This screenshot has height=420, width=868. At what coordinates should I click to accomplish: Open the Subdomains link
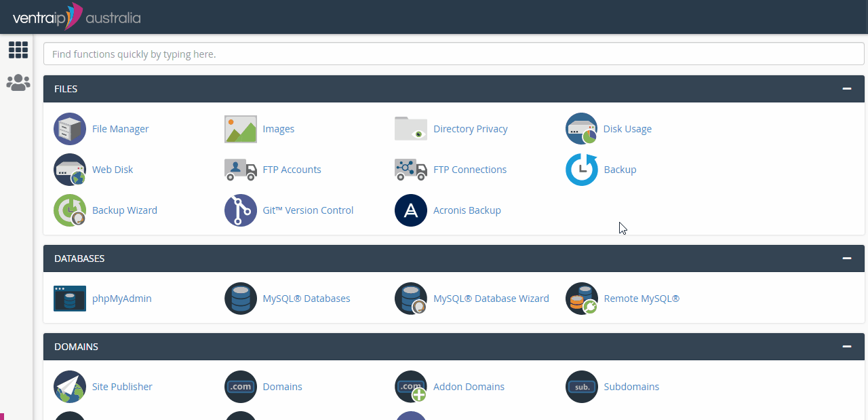(x=631, y=387)
